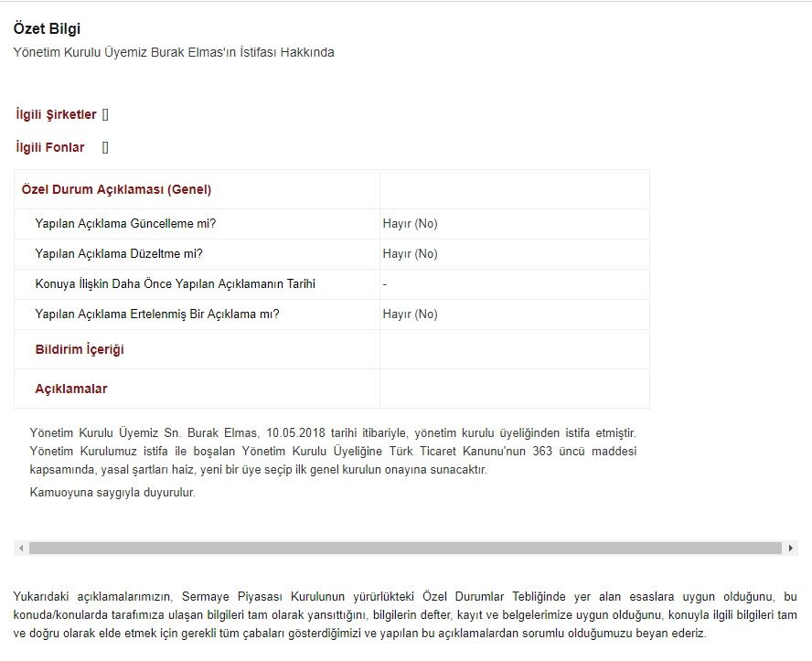Screen dimensions: 812x661
Task: Click the "Yapılan Açıklama Düzeltme mi?" row label
Action: point(119,253)
